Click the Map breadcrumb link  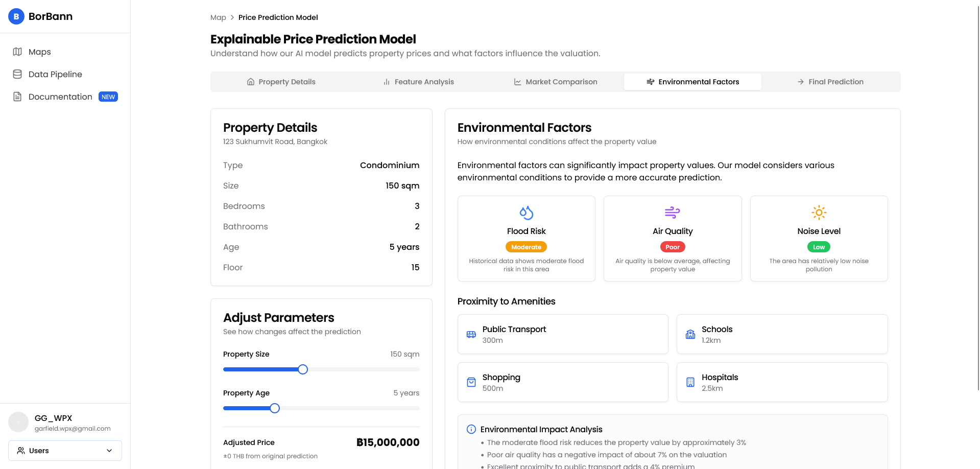tap(218, 17)
